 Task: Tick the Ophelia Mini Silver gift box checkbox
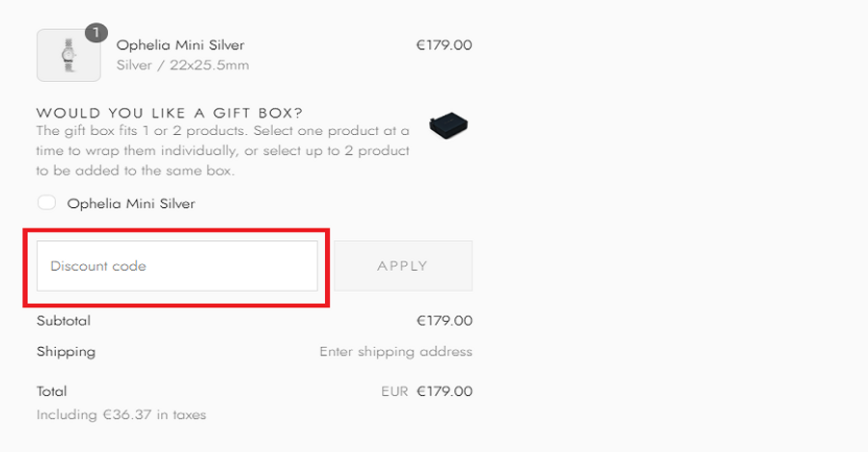46,203
